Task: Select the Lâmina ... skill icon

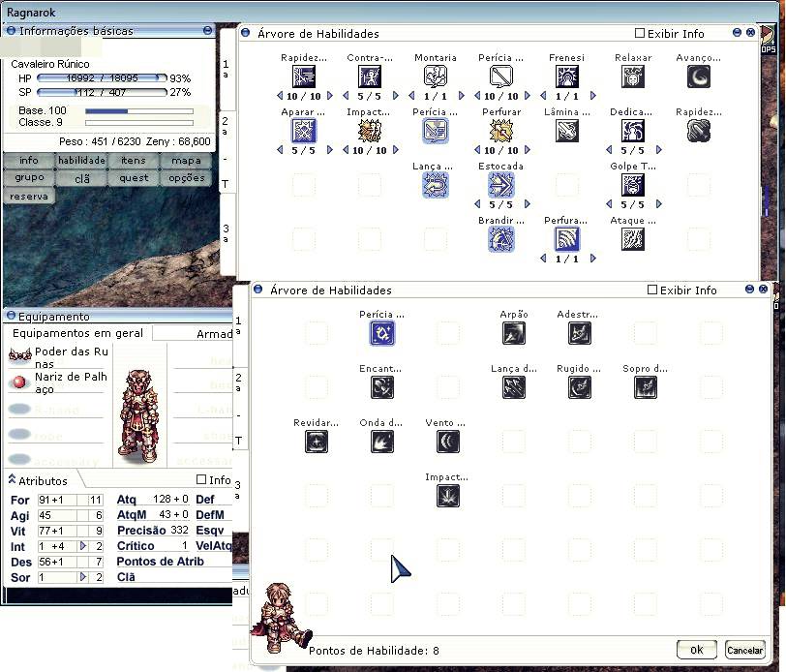Action: 567,131
